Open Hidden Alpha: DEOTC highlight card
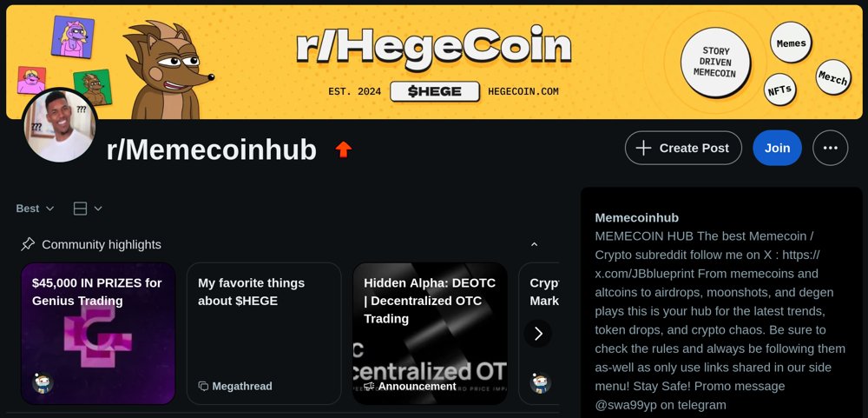Screen dimensions: 868x418 click(x=431, y=333)
